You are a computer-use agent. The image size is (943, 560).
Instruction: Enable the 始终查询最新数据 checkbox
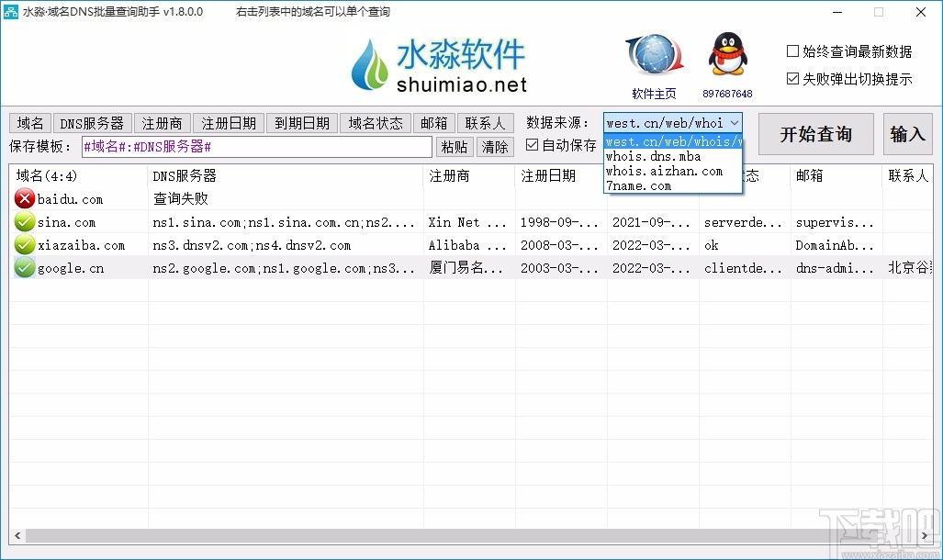[792, 50]
